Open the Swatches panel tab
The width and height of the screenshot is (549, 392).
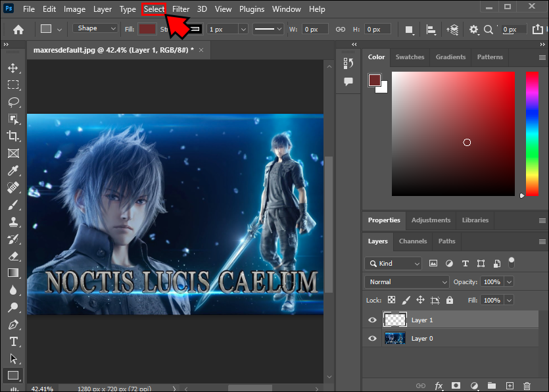coord(410,57)
